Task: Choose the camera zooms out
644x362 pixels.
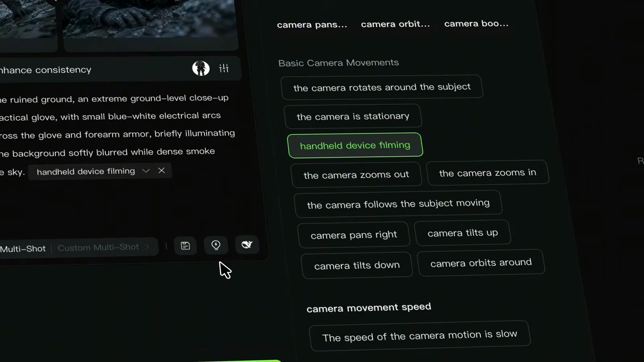Action: 356,175
